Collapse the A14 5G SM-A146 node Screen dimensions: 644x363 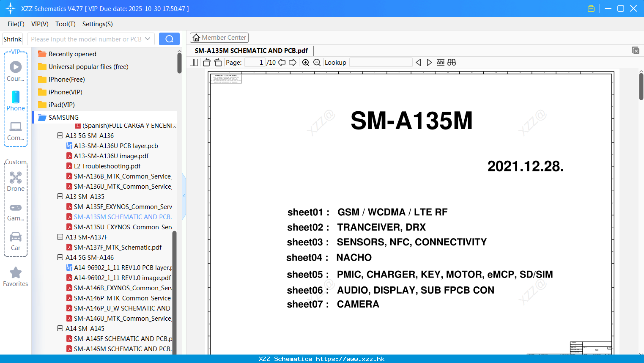coord(60,257)
